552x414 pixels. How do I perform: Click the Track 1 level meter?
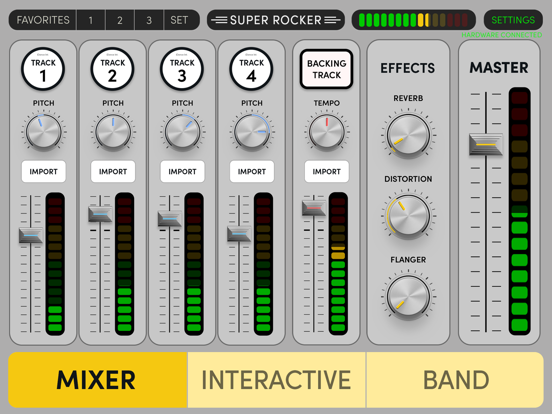point(55,264)
